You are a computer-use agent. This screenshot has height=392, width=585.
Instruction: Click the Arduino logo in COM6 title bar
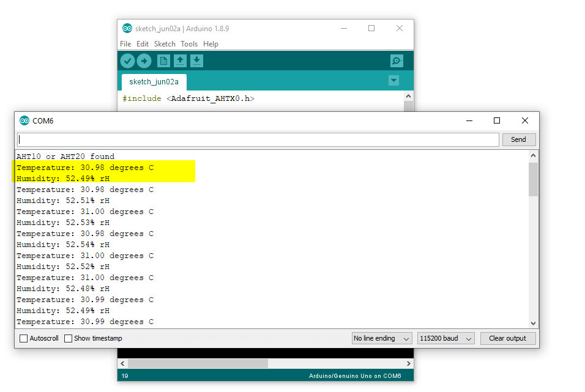tap(24, 120)
